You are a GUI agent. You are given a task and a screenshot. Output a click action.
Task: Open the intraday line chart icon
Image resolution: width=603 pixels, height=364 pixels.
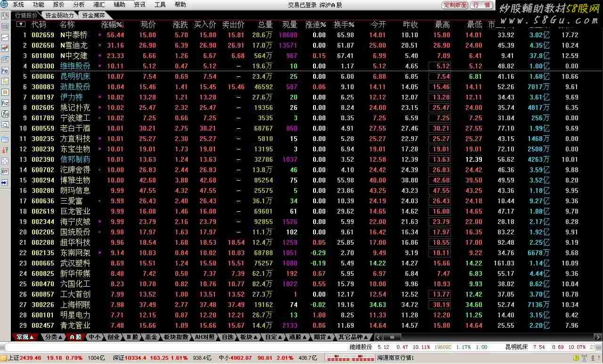pyautogui.click(x=5, y=37)
